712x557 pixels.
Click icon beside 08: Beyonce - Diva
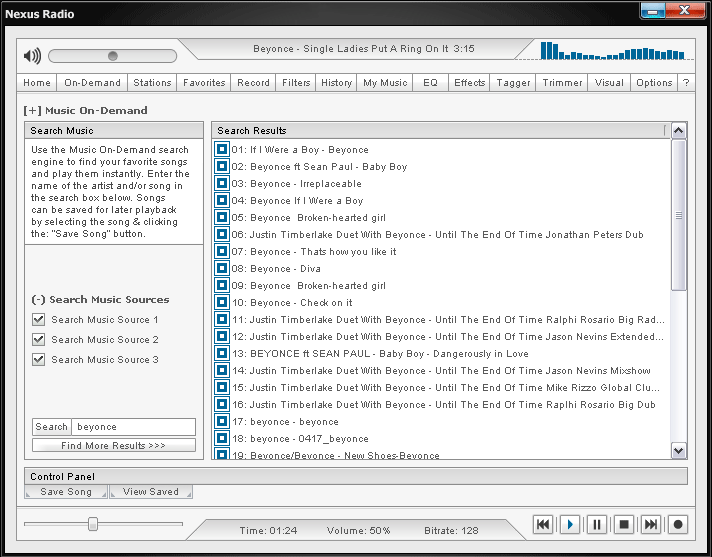[x=222, y=268]
